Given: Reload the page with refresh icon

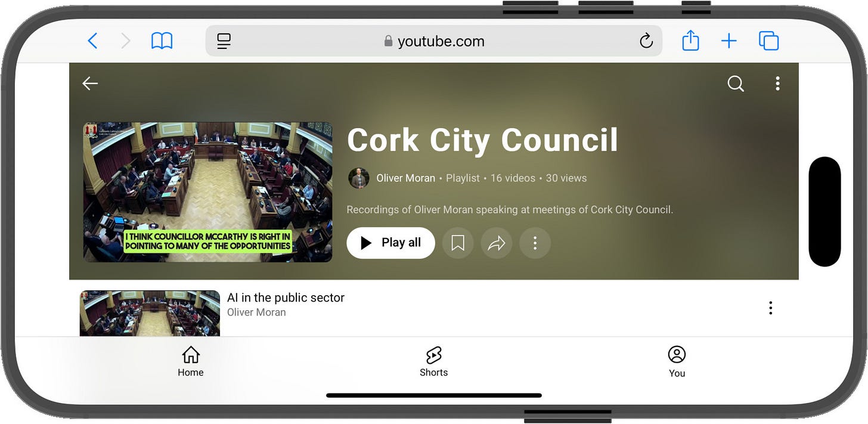Looking at the screenshot, I should (x=646, y=41).
